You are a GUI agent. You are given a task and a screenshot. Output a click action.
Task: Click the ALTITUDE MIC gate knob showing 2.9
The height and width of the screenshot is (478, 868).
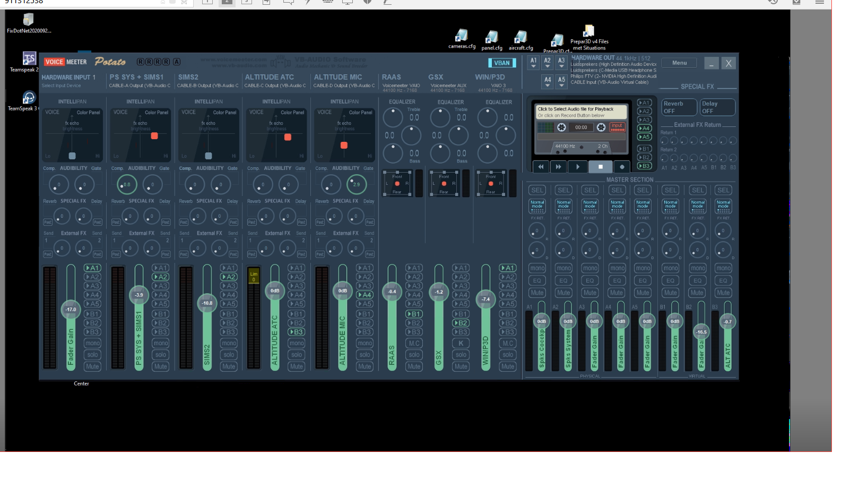[x=357, y=184]
